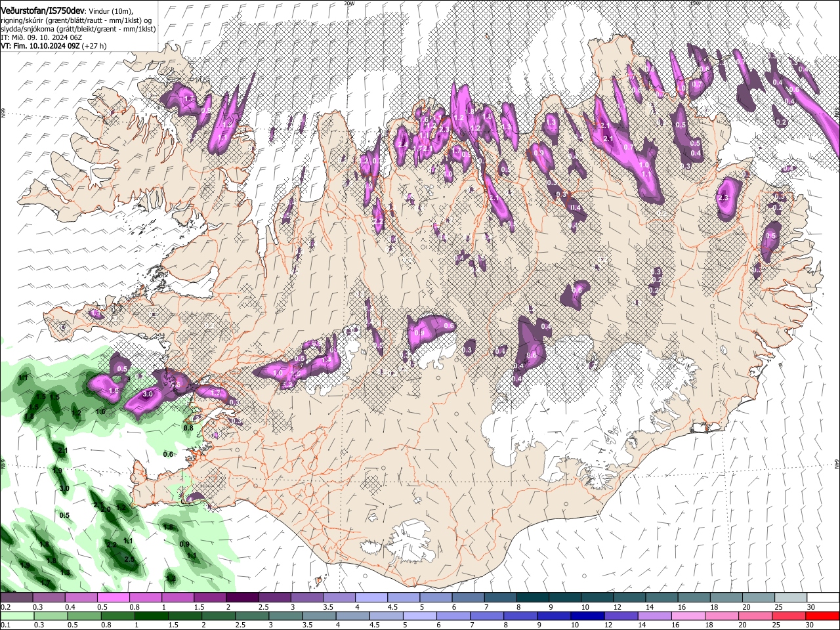
Task: Click the 0.2 label in the upper legend row
Action: 5,607
